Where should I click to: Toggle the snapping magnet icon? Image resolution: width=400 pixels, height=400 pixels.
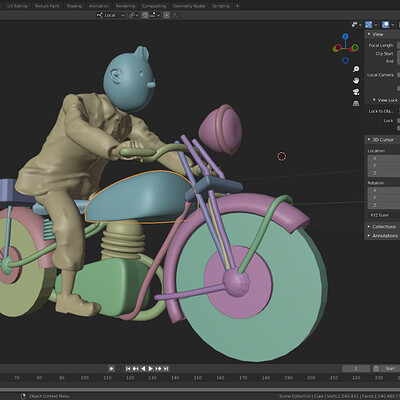click(x=145, y=15)
